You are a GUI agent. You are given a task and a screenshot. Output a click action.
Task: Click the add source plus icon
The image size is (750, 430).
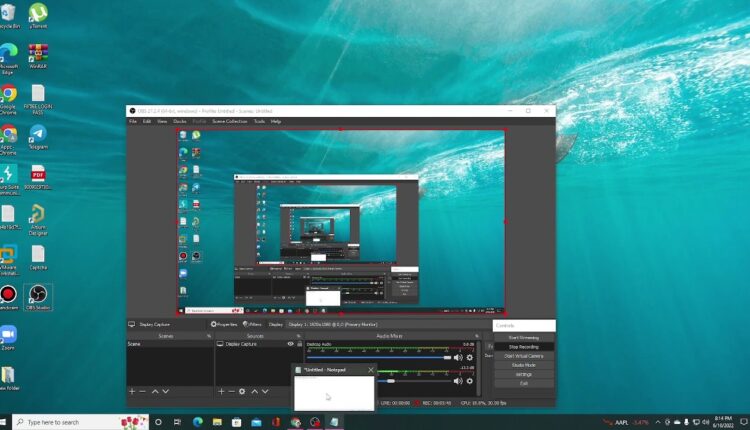coord(220,391)
